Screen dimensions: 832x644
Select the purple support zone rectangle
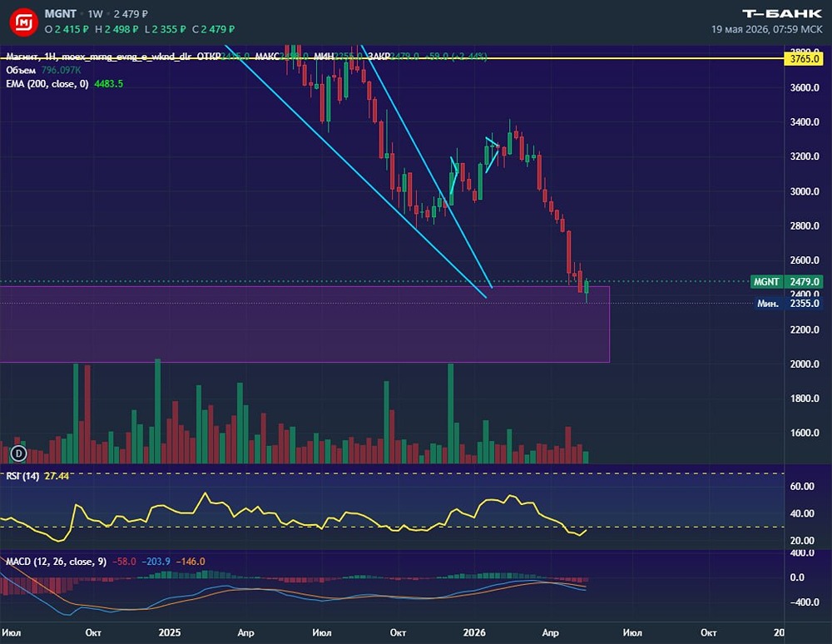tap(305, 324)
